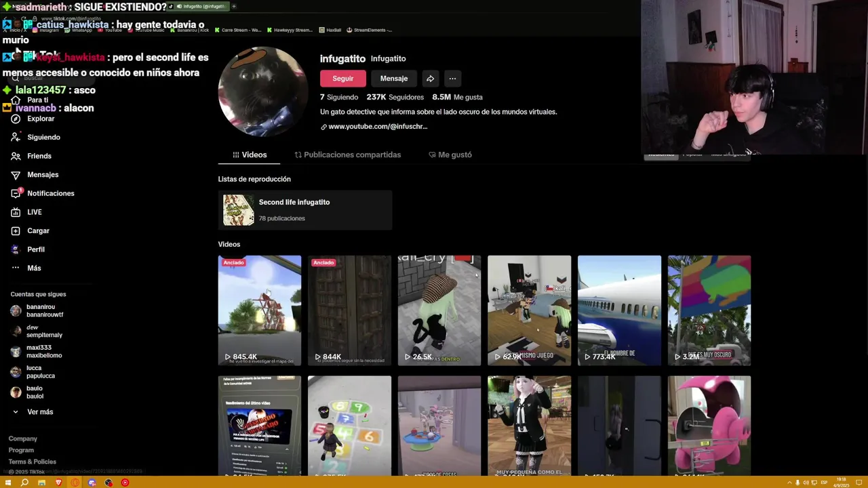Screen dimensions: 868x488
Task: Click the Siguiendo count on profile
Action: 339,97
